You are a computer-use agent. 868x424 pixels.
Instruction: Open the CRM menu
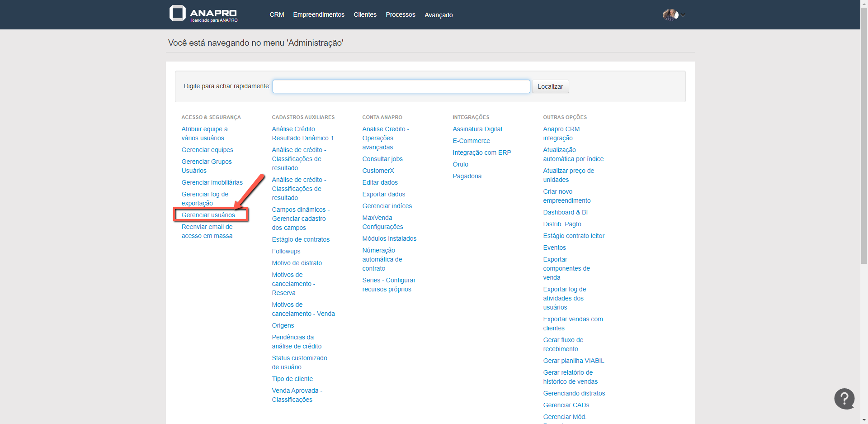click(x=277, y=14)
